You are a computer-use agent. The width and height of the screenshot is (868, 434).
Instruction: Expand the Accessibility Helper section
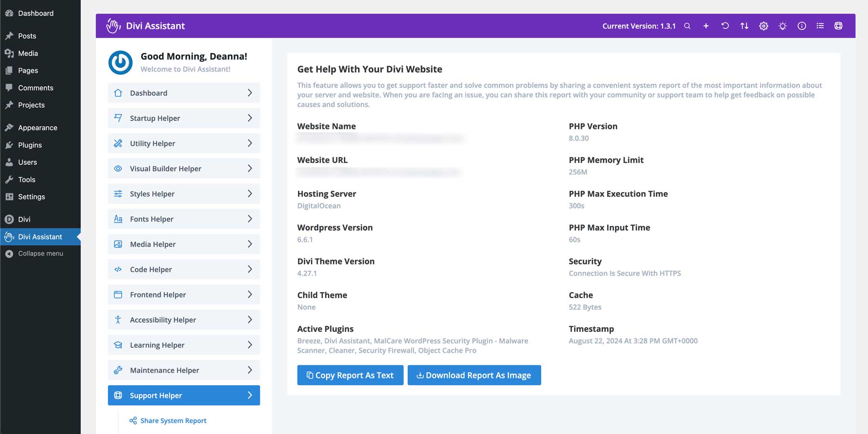pos(184,320)
